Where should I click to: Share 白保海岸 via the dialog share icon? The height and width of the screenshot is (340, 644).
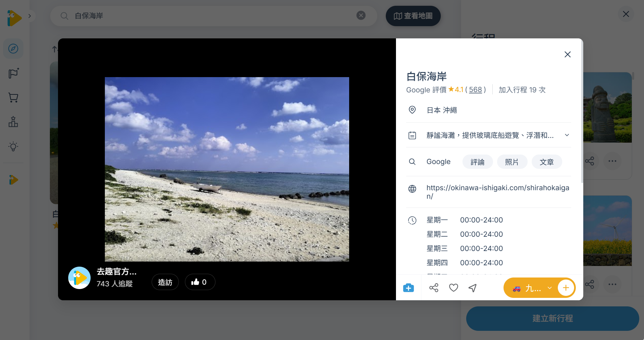(434, 288)
